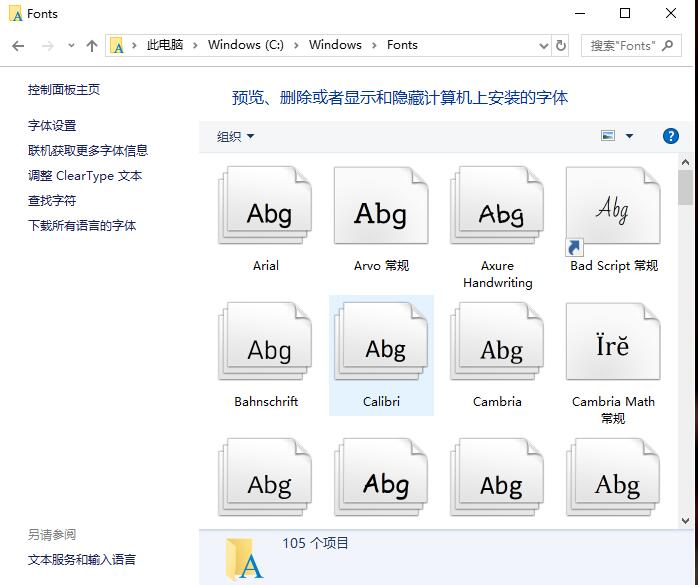Click the 105 个项目 status text
The width and height of the screenshot is (698, 585).
tap(315, 543)
